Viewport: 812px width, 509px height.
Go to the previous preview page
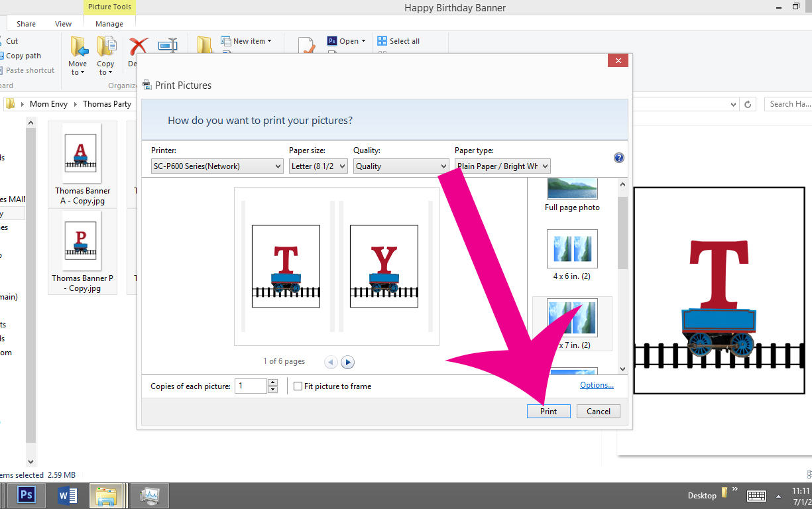click(331, 362)
